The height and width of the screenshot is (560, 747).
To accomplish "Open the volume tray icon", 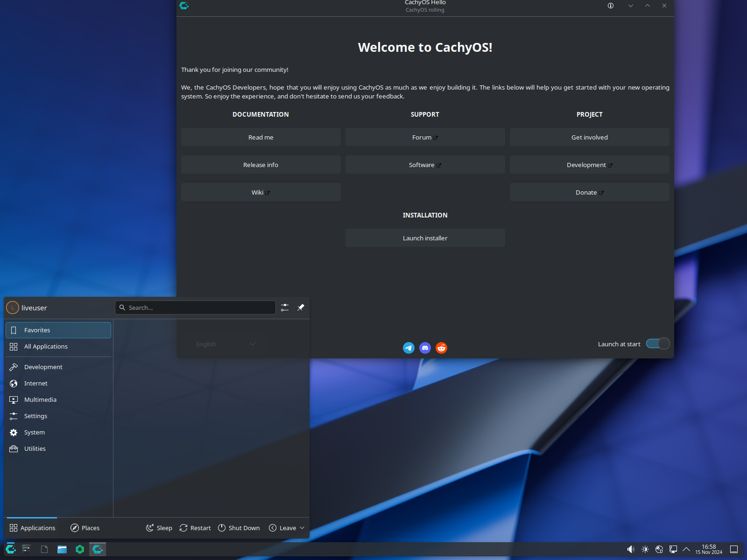I will click(x=631, y=549).
